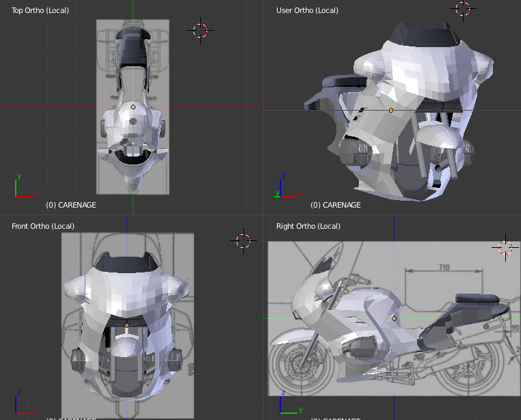The width and height of the screenshot is (521, 420).
Task: Click the 'Top Ortho (Local)' view label
Action: point(40,10)
